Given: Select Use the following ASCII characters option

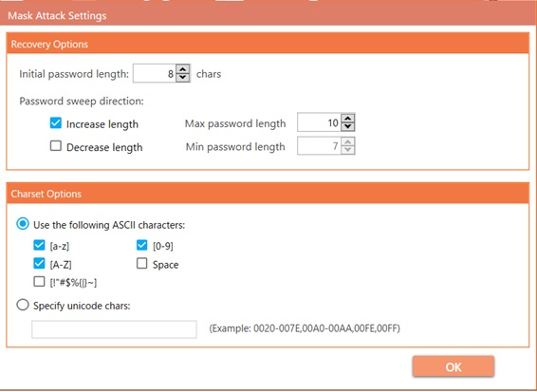Looking at the screenshot, I should tap(23, 224).
